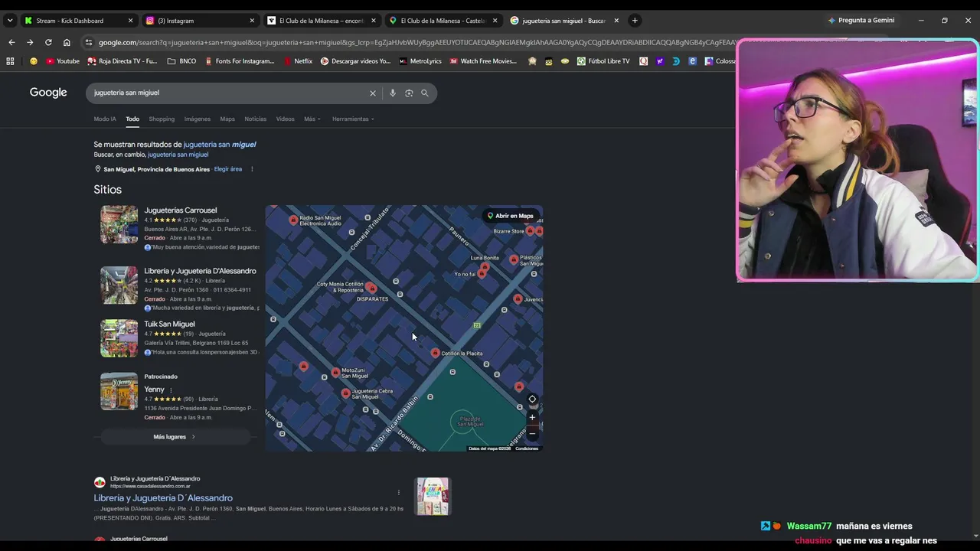The width and height of the screenshot is (980, 551).
Task: Start voice search with microphone icon
Action: 393,93
